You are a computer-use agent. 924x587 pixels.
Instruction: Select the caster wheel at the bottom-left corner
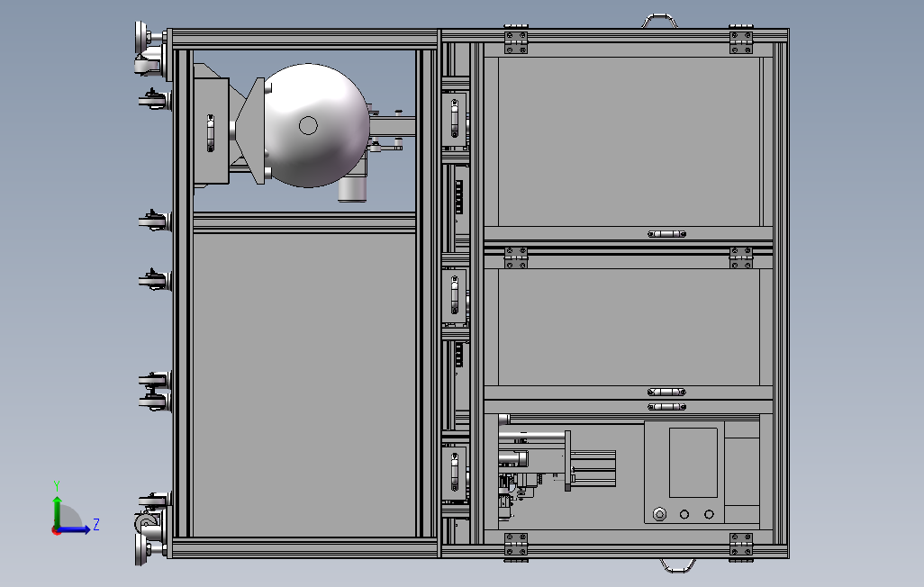point(148,521)
